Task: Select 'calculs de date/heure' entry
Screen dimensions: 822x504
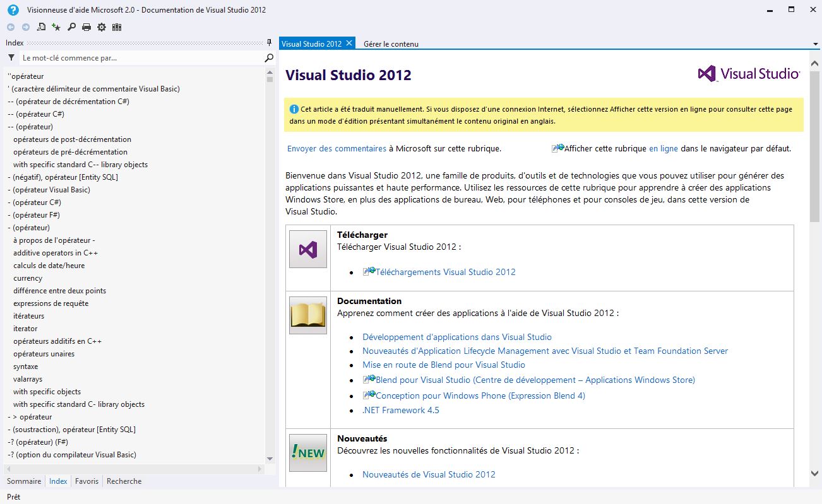Action: click(49, 266)
